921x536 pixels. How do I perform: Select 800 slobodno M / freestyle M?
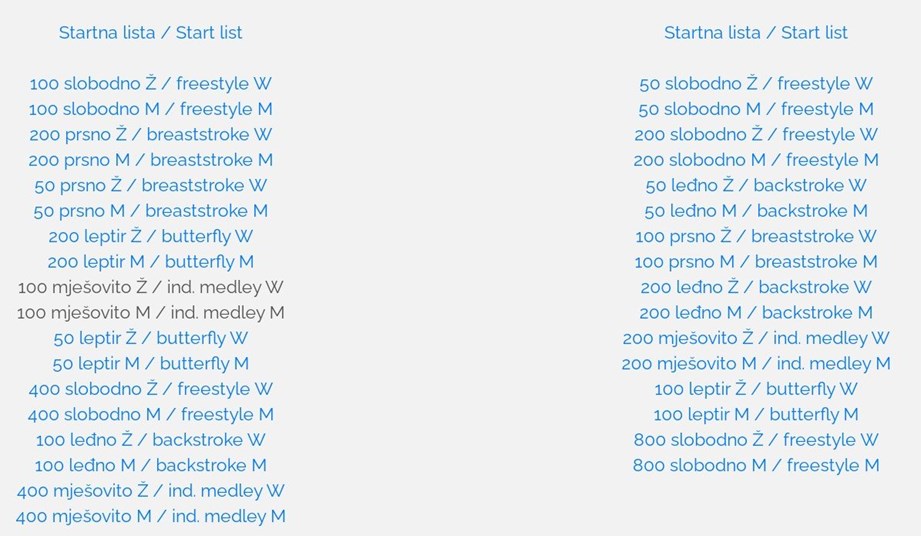756,465
